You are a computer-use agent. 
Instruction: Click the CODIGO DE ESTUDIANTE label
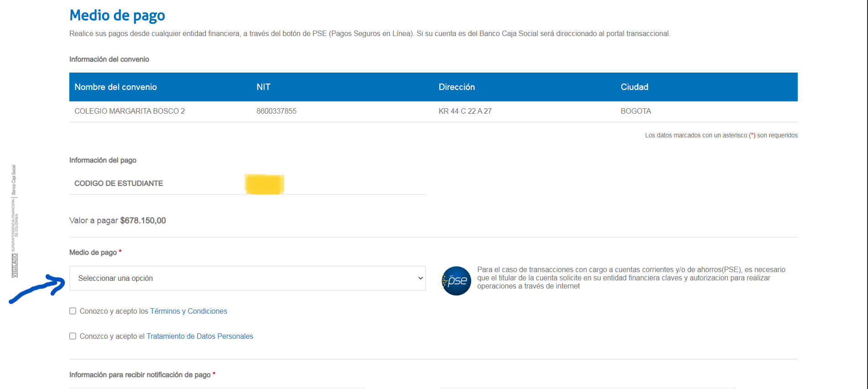tap(119, 183)
